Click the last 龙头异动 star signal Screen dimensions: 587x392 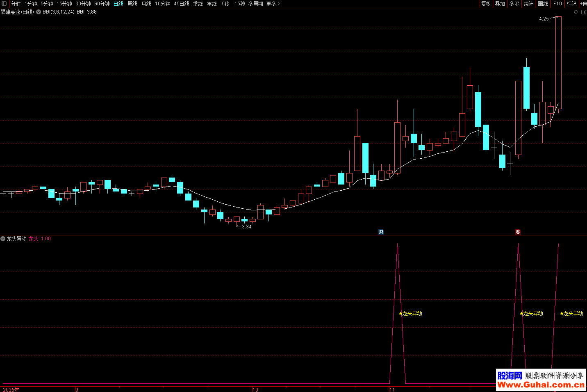coord(571,313)
